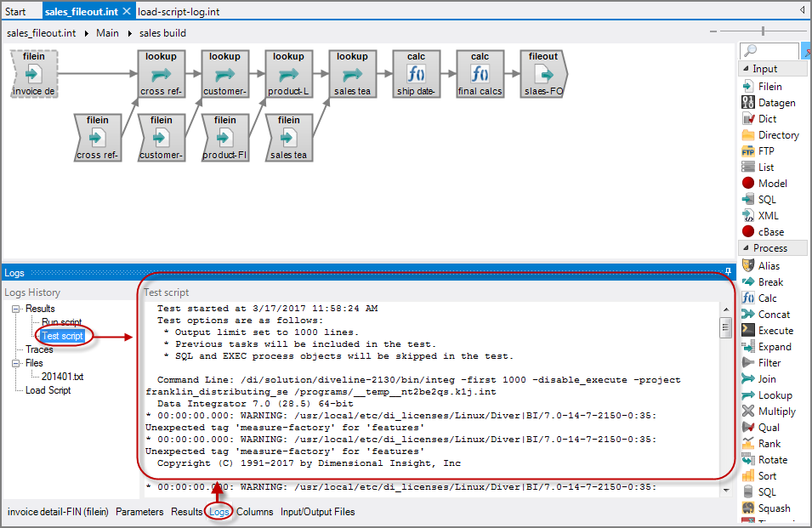The width and height of the screenshot is (812, 528).
Task: Select the Join process tool
Action: 763,378
